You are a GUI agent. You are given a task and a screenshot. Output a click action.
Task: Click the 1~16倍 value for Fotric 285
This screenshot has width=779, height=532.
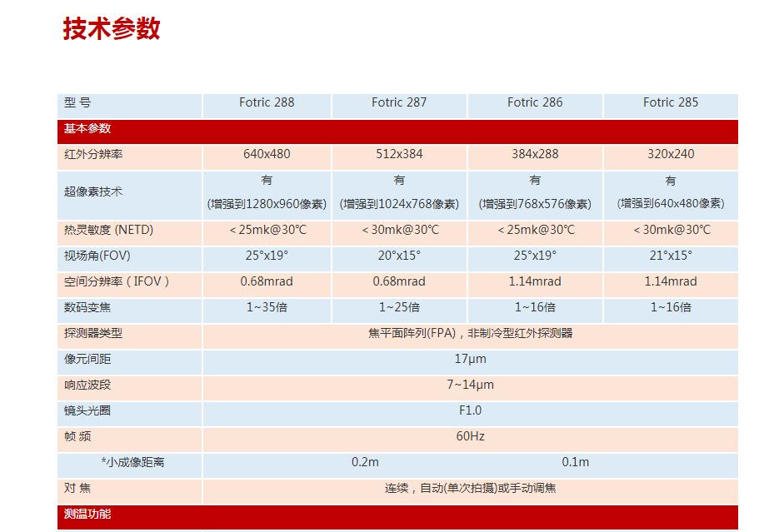click(671, 307)
